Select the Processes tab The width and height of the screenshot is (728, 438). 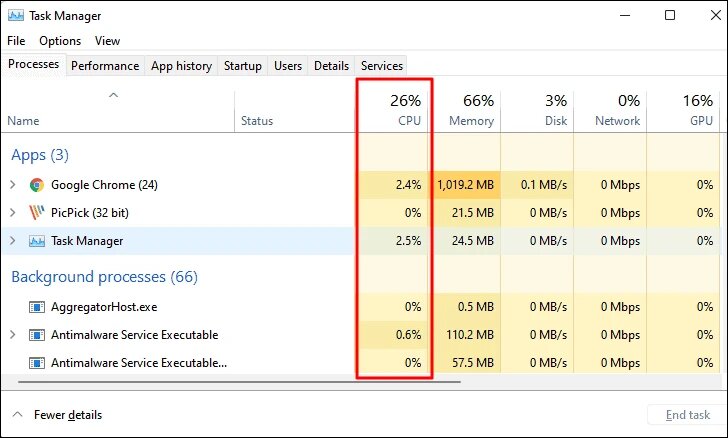[x=33, y=64]
